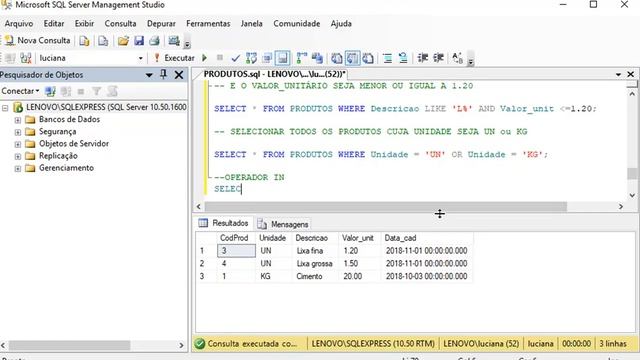Switch to the Resultados tab
Image resolution: width=640 pixels, height=360 pixels.
[223, 223]
